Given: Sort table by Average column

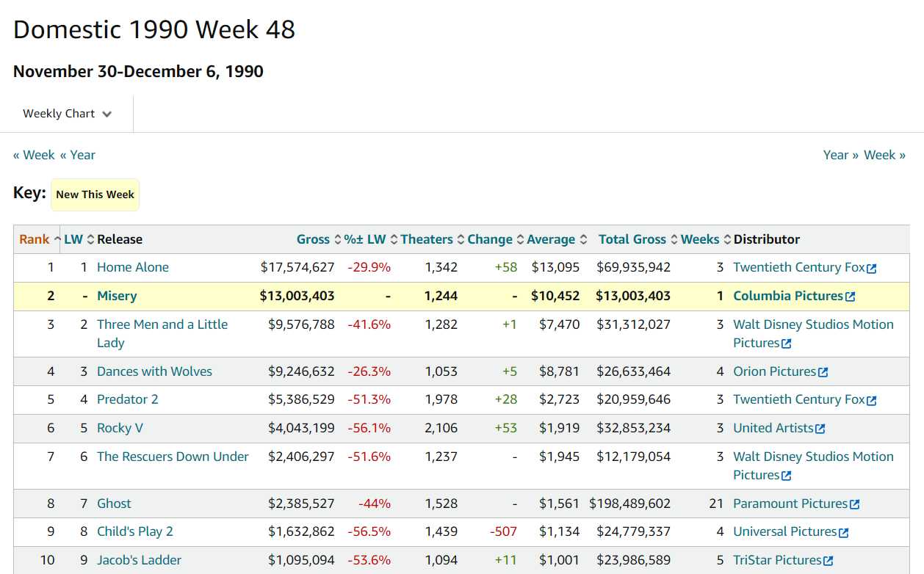Looking at the screenshot, I should [x=557, y=239].
